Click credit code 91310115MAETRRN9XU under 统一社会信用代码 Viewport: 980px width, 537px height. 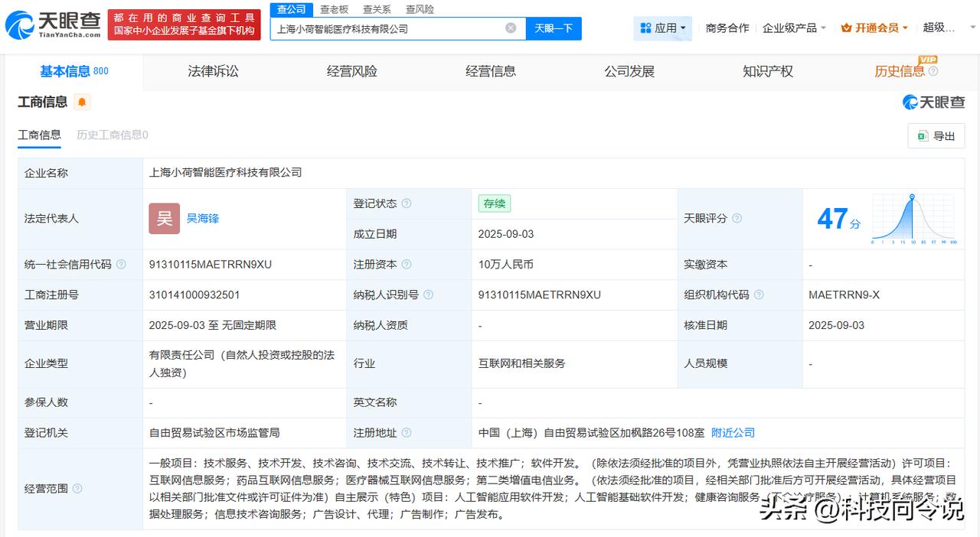pyautogui.click(x=211, y=264)
